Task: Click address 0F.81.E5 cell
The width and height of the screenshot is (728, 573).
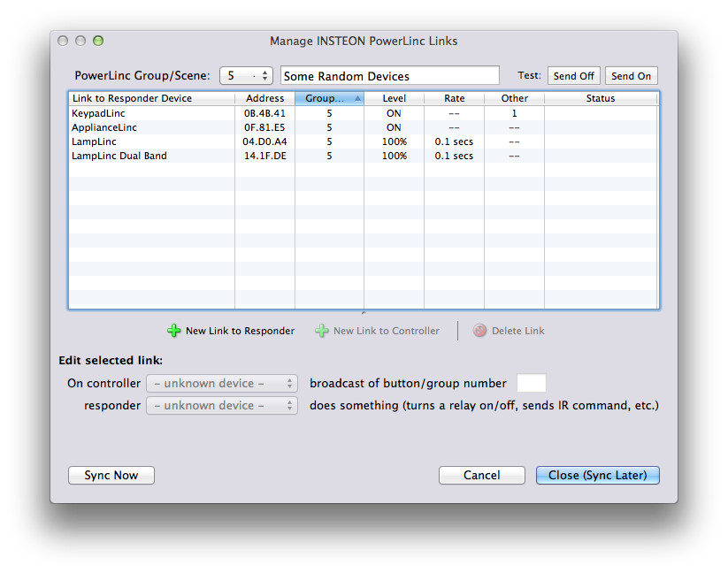Action: (x=264, y=127)
